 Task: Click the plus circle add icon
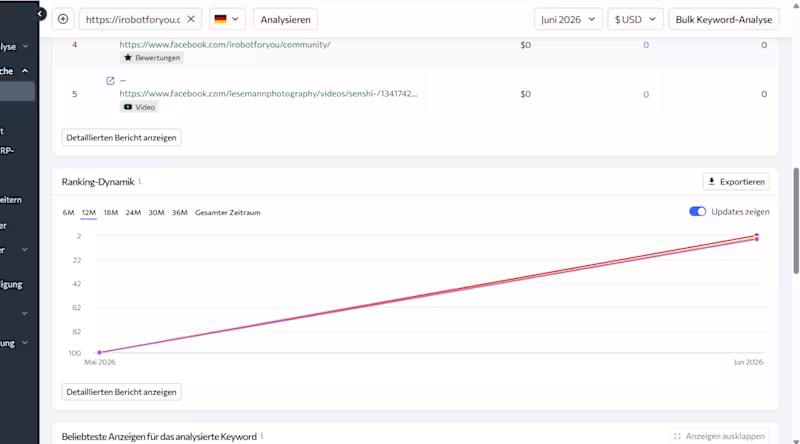tap(63, 19)
